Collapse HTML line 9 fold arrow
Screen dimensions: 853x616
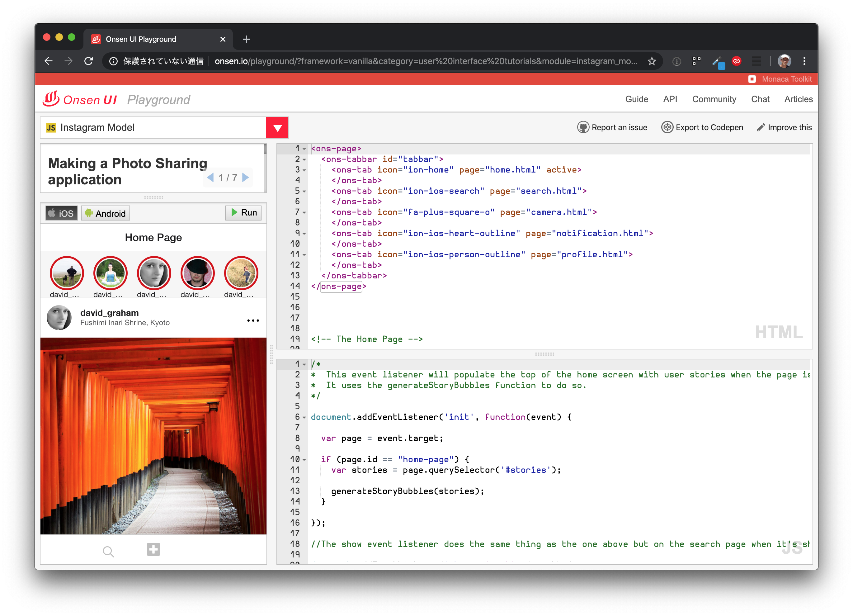click(304, 234)
